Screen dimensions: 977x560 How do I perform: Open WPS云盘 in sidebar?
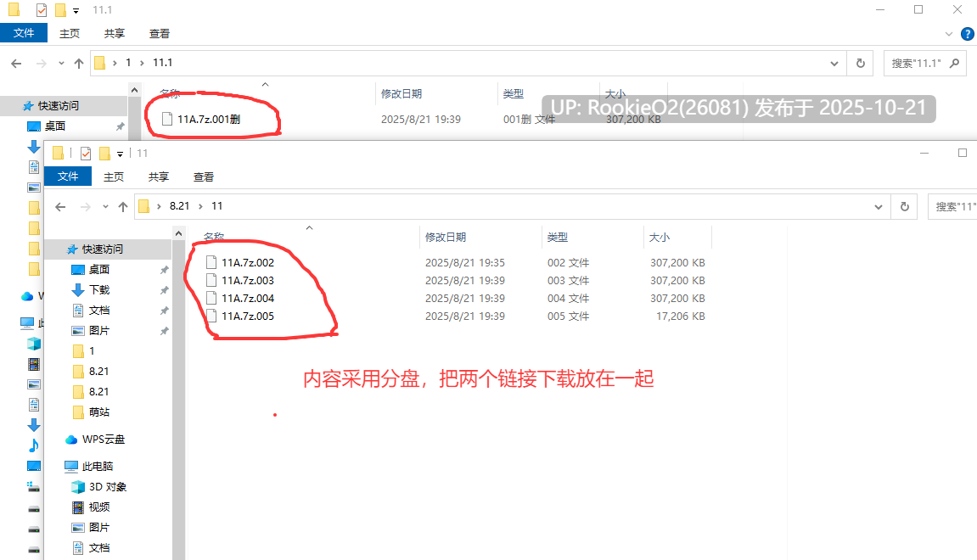point(103,440)
